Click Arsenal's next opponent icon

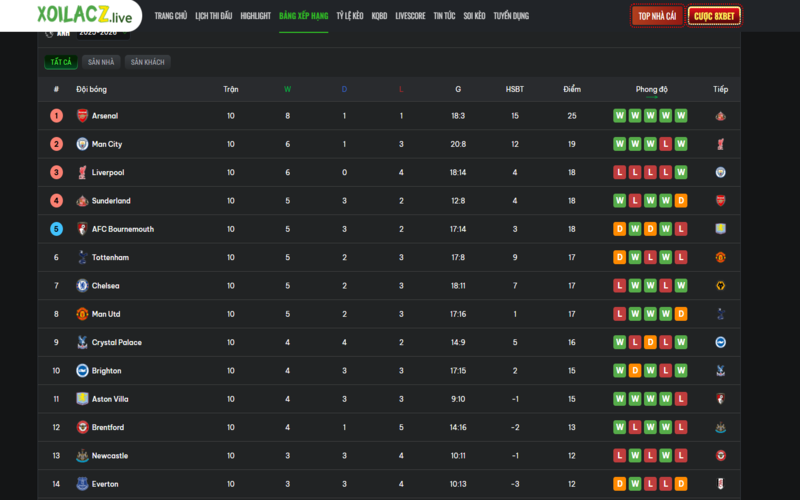pyautogui.click(x=720, y=116)
